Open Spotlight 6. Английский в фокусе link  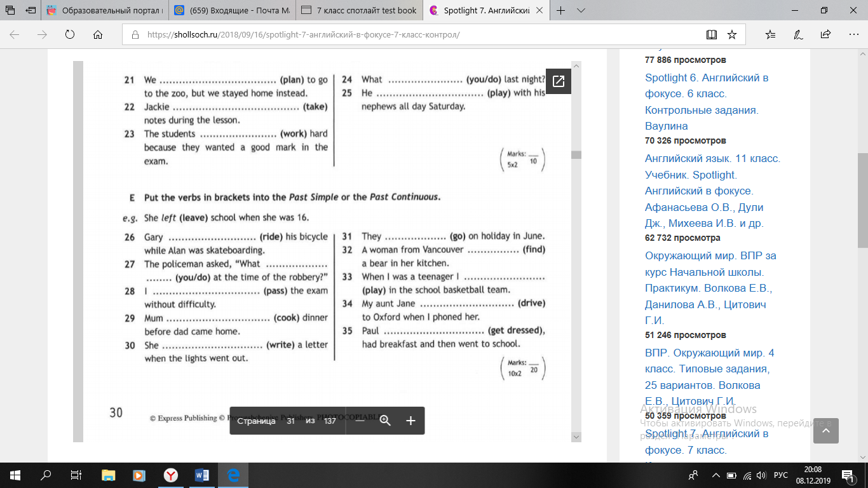[707, 102]
